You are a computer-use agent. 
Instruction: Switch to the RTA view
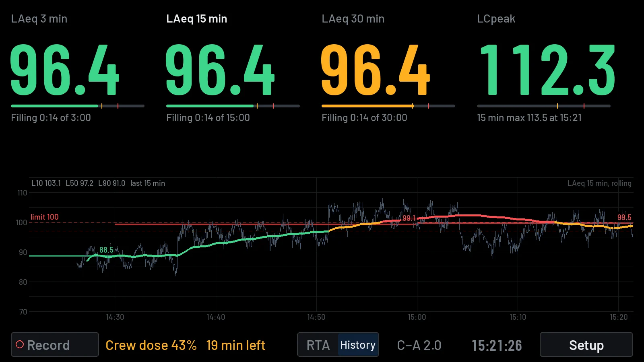[x=318, y=345]
